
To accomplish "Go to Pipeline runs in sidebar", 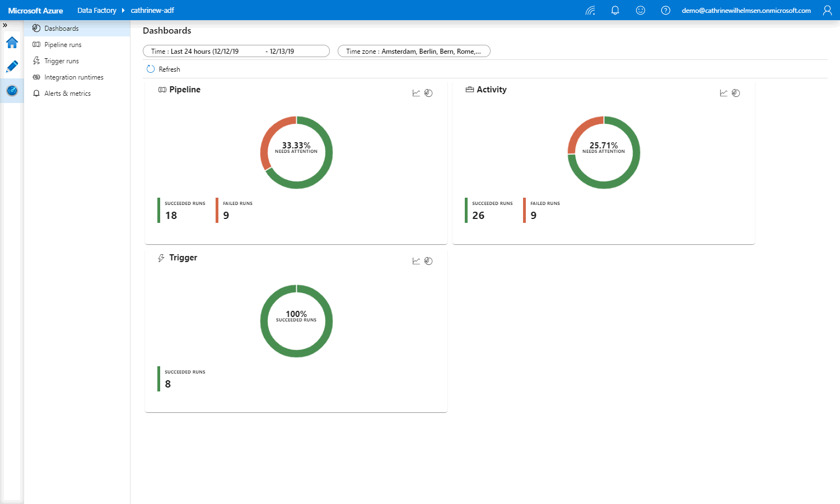I will [63, 45].
